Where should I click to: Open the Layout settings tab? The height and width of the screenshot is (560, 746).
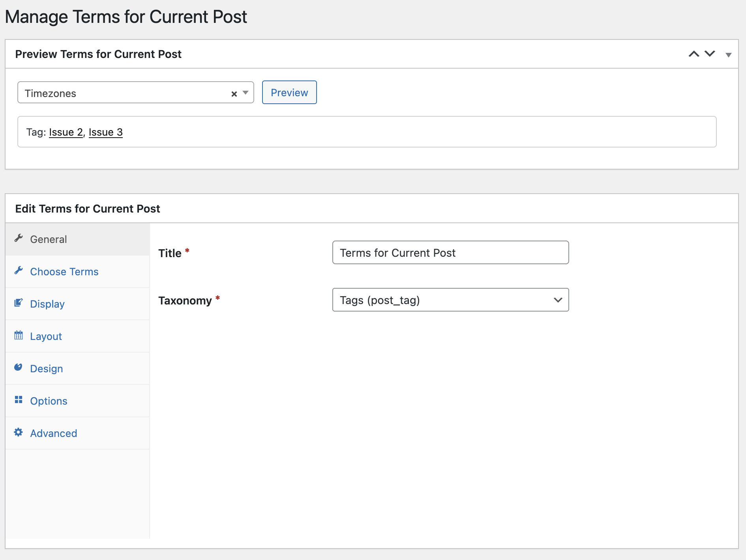46,336
